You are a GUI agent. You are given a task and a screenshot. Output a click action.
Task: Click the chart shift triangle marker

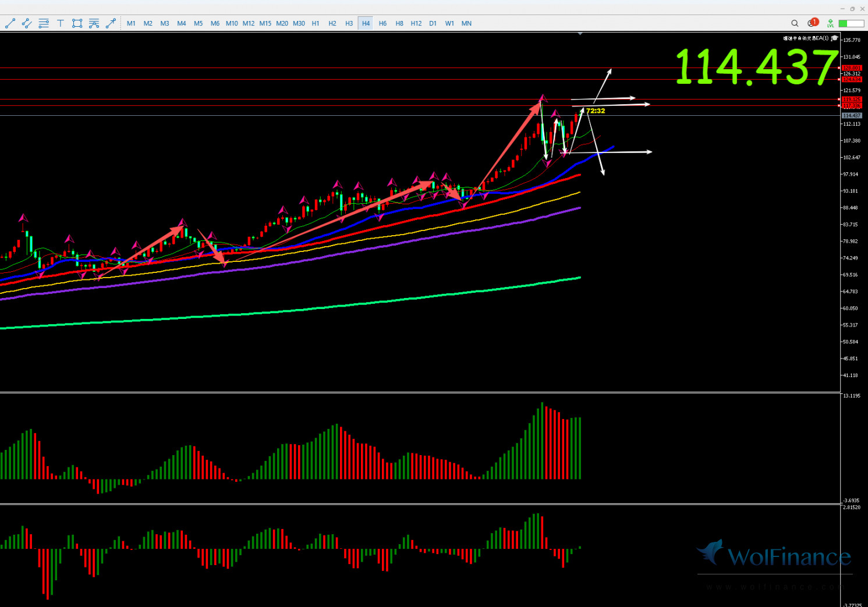tap(580, 34)
